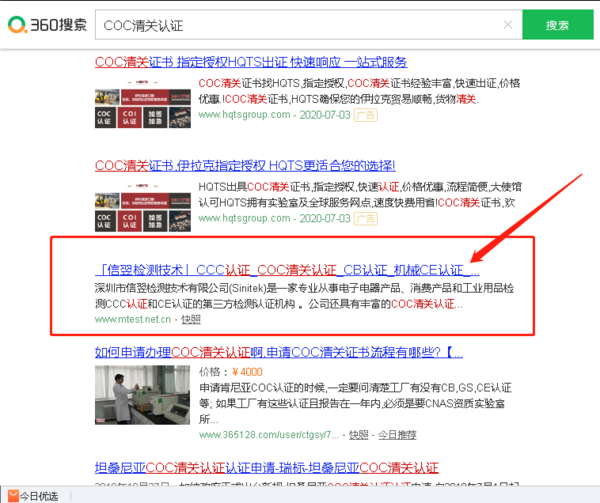Click description starting 申请肯尼亚COC认证的时候
The height and width of the screenshot is (503, 600).
click(355, 403)
